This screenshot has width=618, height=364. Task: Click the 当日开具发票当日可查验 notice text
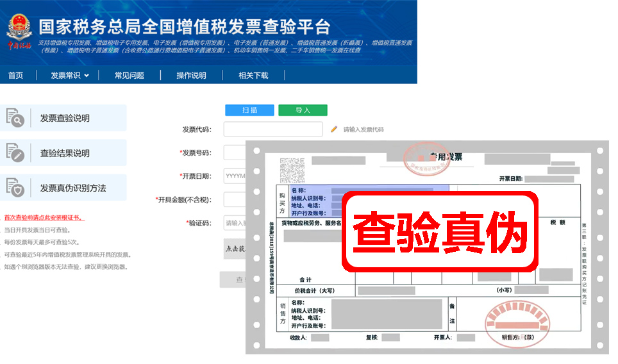37,229
